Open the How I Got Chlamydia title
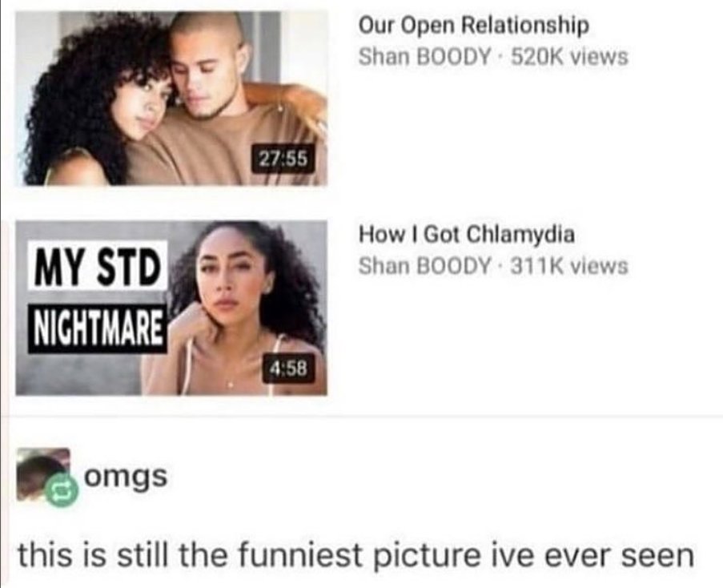Screen dimensions: 723x588 click(x=467, y=235)
